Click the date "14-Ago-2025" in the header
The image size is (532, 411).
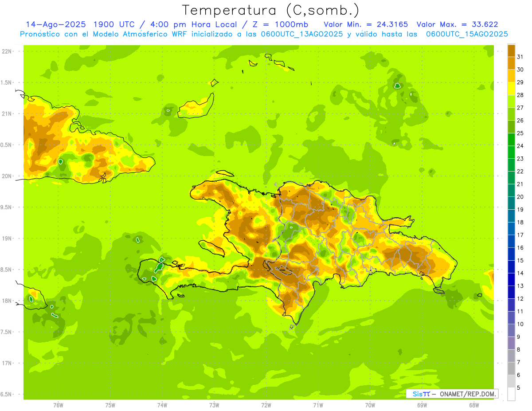click(55, 24)
